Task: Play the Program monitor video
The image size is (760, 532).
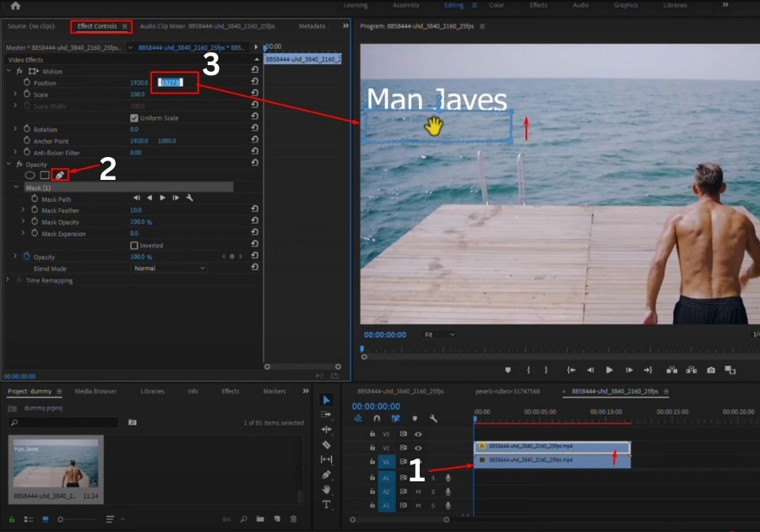Action: [x=609, y=370]
